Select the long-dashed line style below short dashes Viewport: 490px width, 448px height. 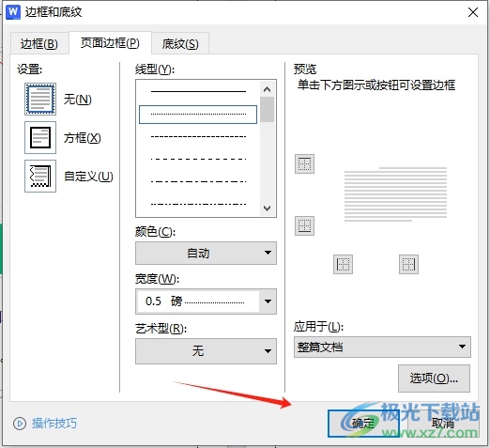tap(198, 160)
